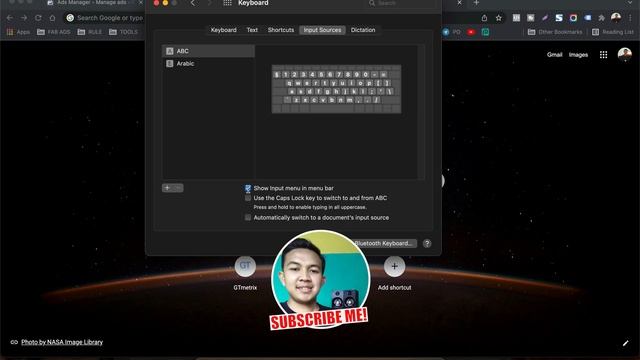Open Chrome three-dot menu
Viewport: 640px width, 360px height.
point(631,18)
